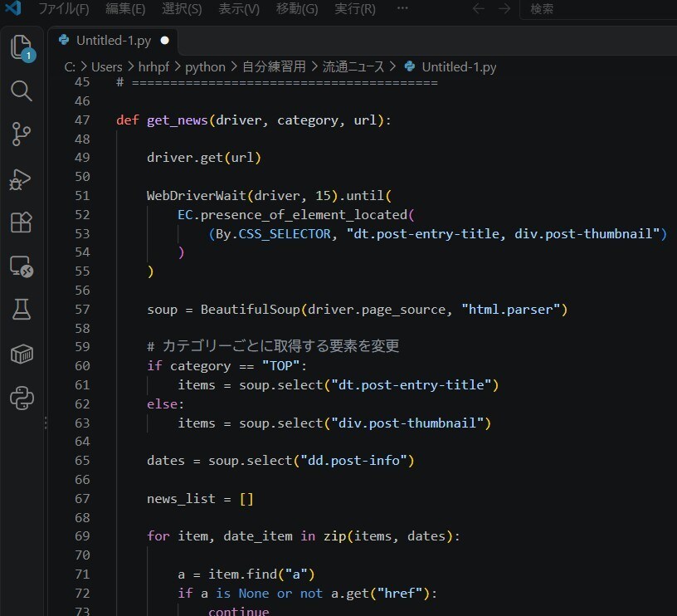Image resolution: width=677 pixels, height=616 pixels.
Task: Click the continue keyword on line 73
Action: [x=239, y=611]
